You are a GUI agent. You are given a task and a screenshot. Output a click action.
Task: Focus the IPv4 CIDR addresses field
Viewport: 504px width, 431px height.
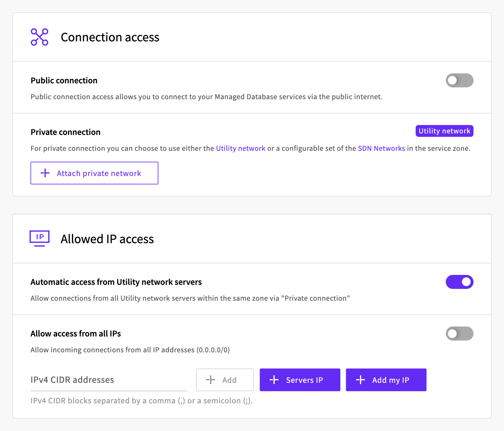(x=109, y=380)
